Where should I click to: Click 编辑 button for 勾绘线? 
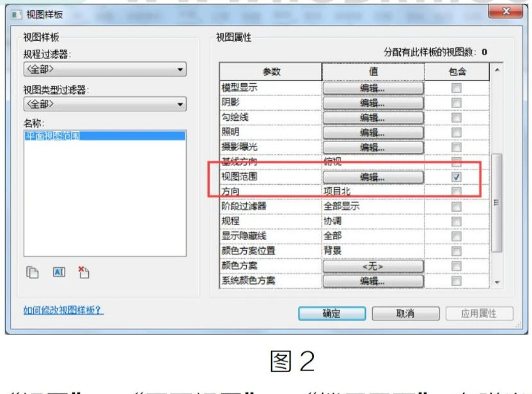click(373, 118)
